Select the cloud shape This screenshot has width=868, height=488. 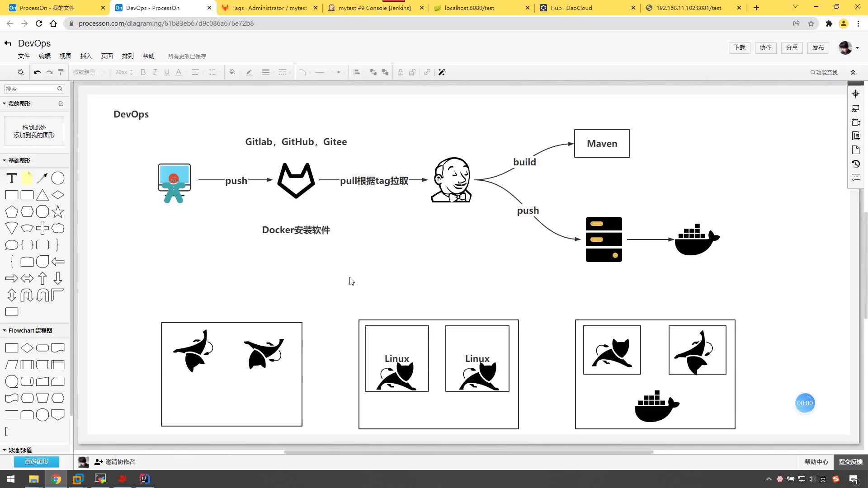[x=58, y=228]
